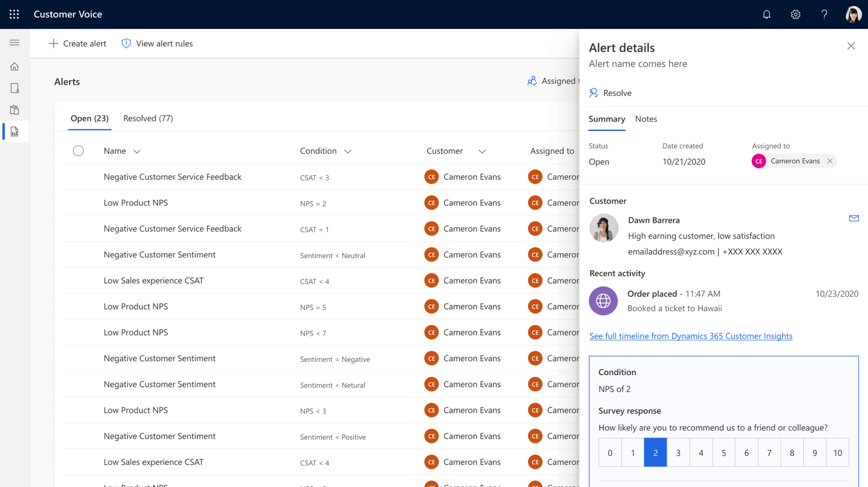The image size is (868, 487).
Task: Switch to the Resolved (77) tab
Action: 148,118
